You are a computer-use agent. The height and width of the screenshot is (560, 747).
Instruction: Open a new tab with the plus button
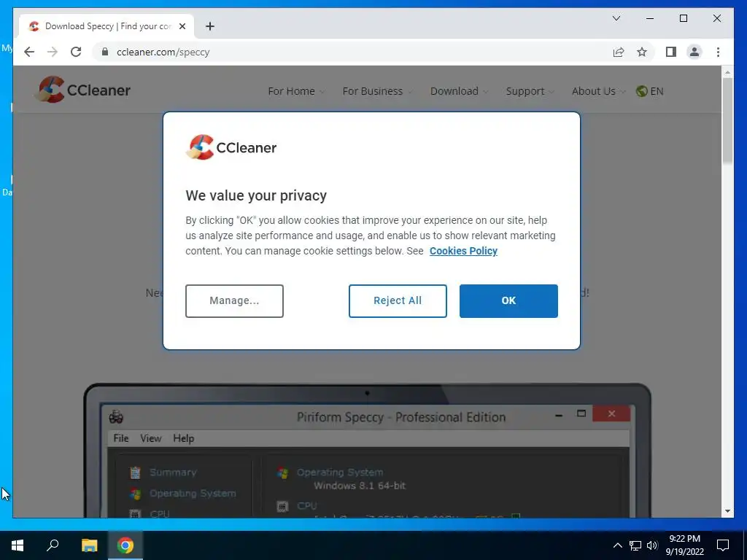click(x=209, y=26)
